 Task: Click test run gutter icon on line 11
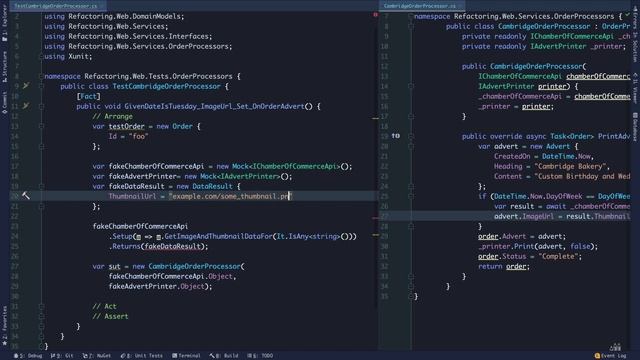tap(26, 106)
